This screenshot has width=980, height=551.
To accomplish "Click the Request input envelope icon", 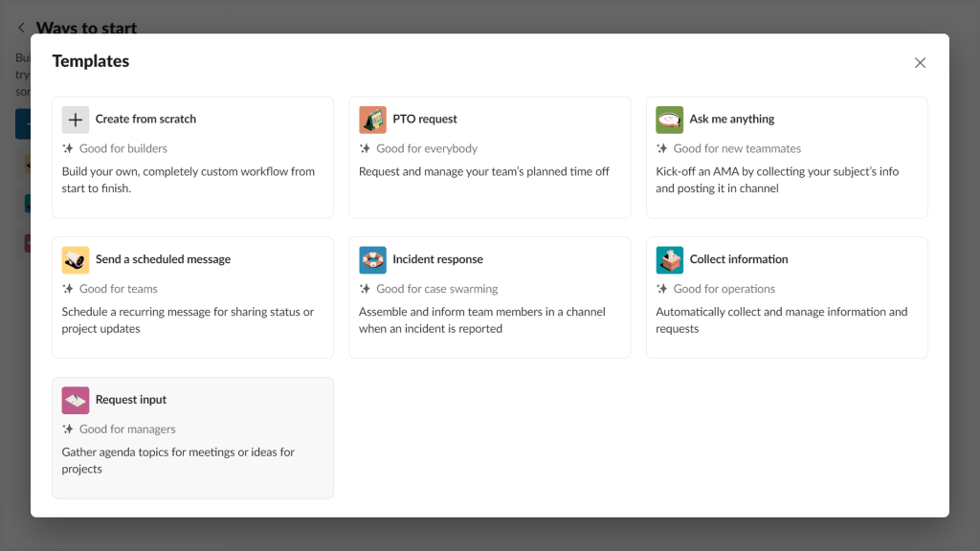I will [75, 400].
